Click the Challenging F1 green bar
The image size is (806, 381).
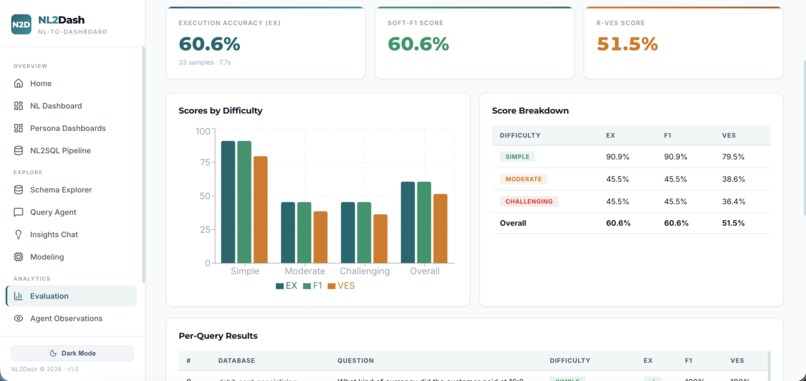coord(364,232)
